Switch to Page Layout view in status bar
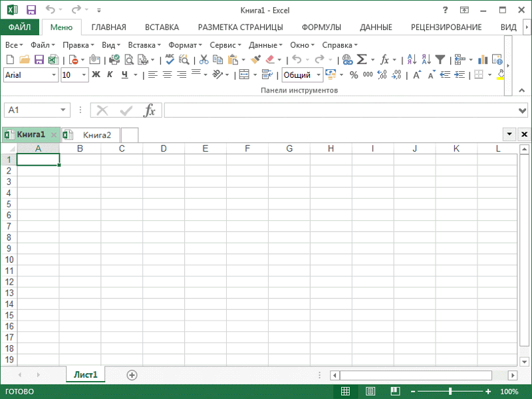The height and width of the screenshot is (399, 532). pos(370,392)
